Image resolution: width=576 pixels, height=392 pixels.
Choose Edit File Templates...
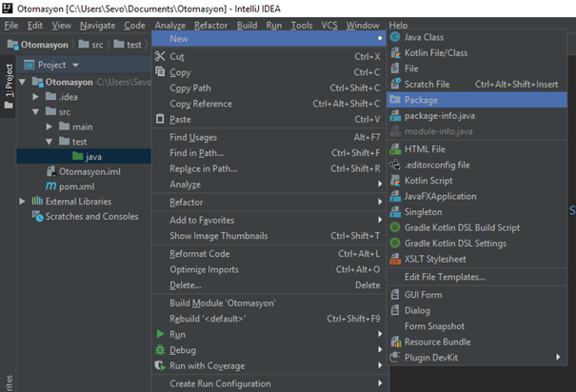pyautogui.click(x=477, y=277)
